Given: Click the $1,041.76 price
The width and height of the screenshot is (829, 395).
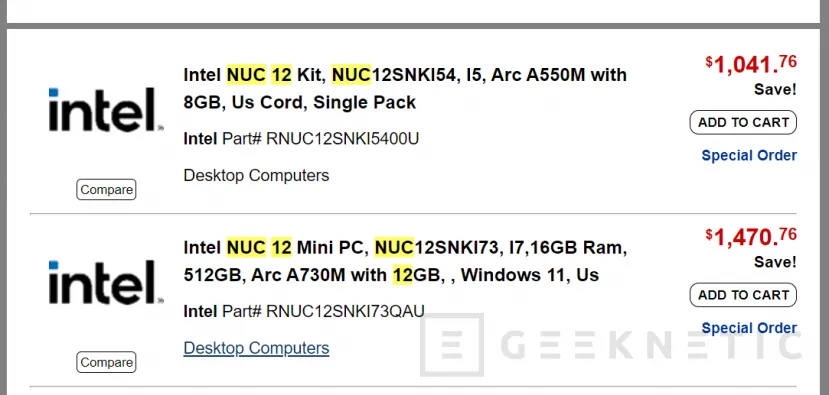Looking at the screenshot, I should (x=751, y=65).
